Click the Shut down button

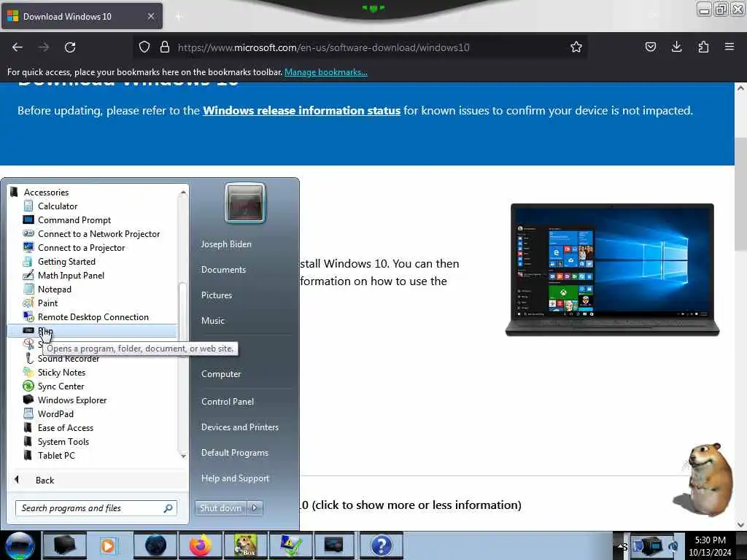[x=220, y=508]
